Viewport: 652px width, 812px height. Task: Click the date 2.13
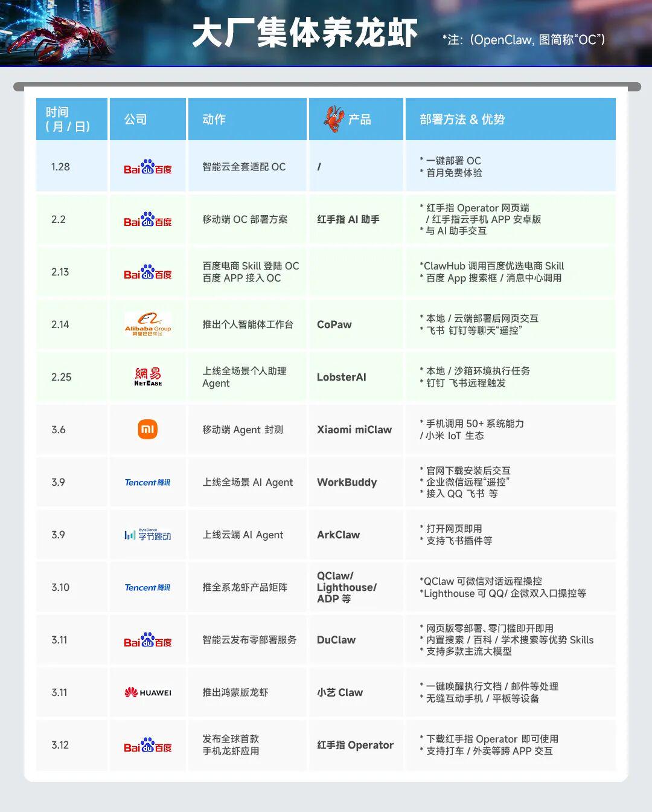60,272
